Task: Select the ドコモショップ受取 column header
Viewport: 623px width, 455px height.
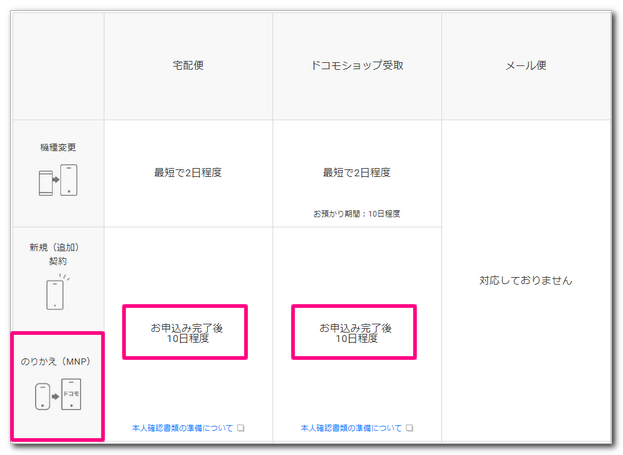Action: coord(357,65)
